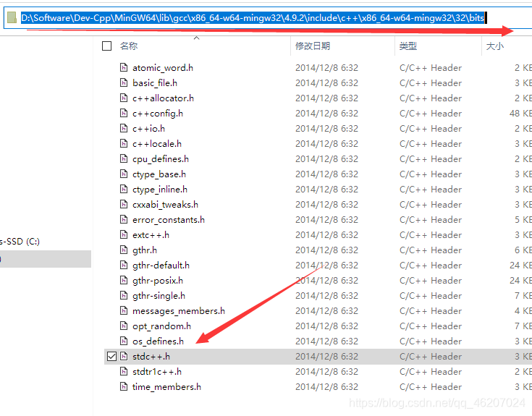Click the date cell of time_members.h
Image resolution: width=532 pixels, height=416 pixels.
coord(326,387)
